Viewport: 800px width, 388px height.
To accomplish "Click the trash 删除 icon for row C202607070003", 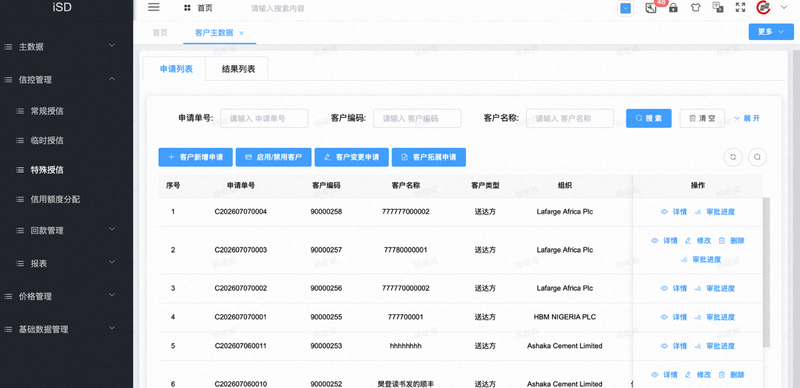I will [x=721, y=240].
